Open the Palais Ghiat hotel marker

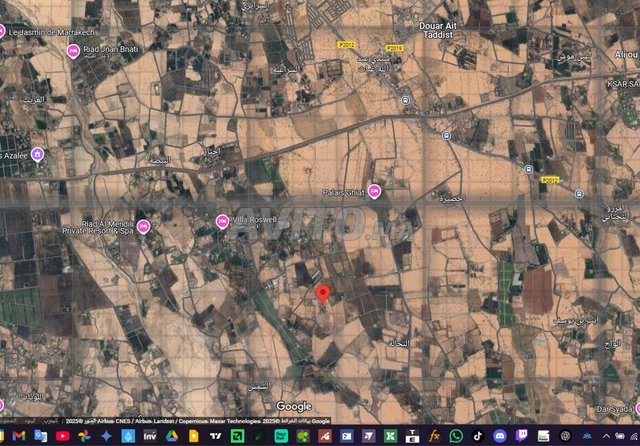click(x=375, y=191)
